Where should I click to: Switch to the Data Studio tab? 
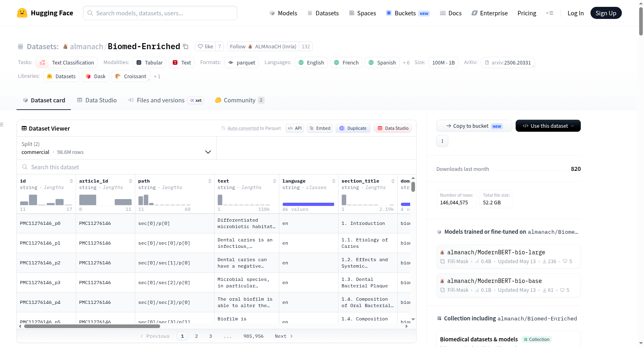[x=97, y=100]
